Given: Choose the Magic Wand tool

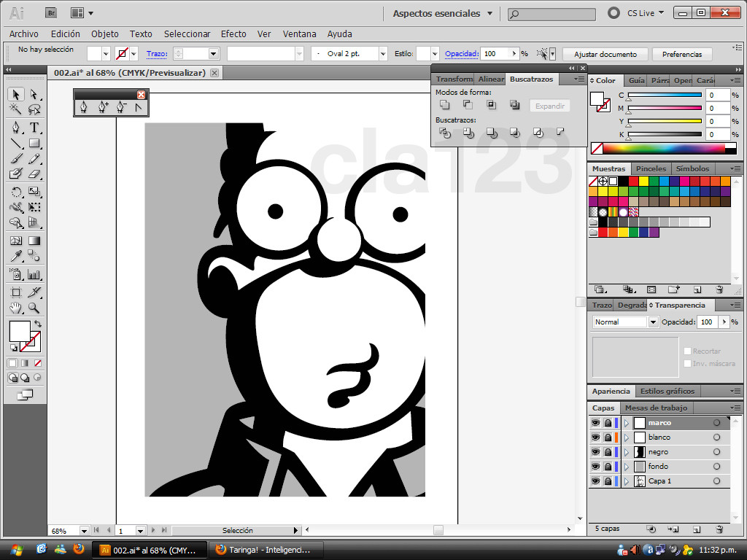Looking at the screenshot, I should [16, 109].
